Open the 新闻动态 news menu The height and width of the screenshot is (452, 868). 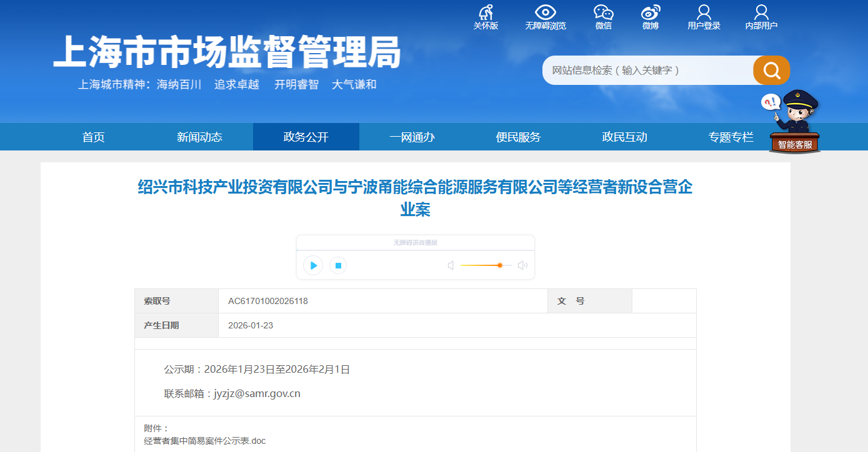pyautogui.click(x=199, y=137)
